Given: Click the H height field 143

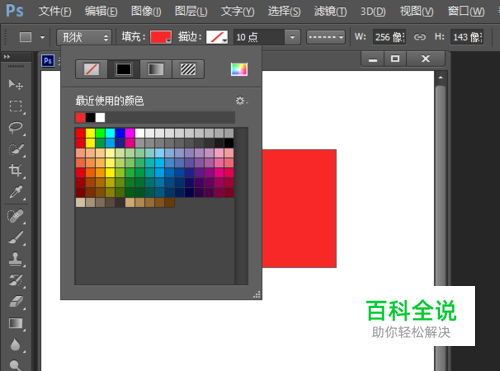Looking at the screenshot, I should [467, 37].
